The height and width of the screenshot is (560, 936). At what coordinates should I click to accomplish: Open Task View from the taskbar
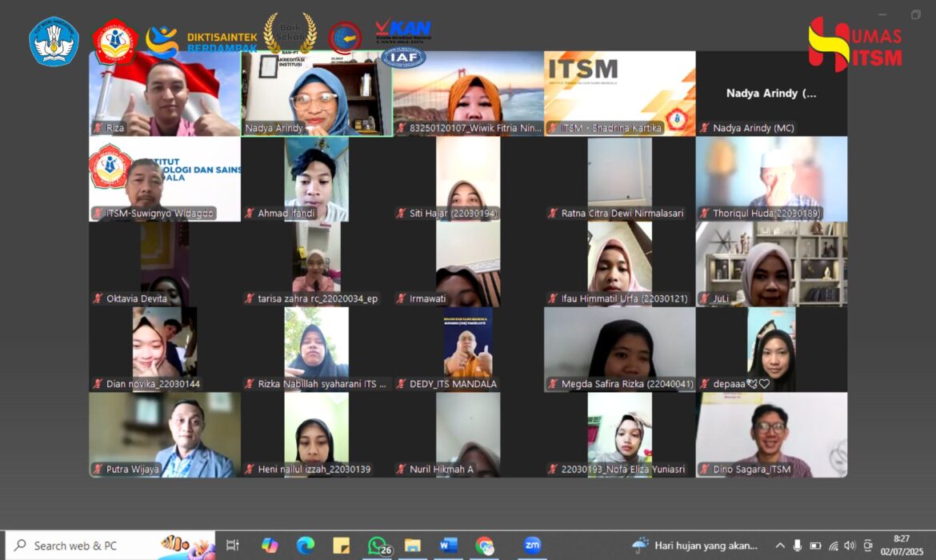[x=232, y=545]
